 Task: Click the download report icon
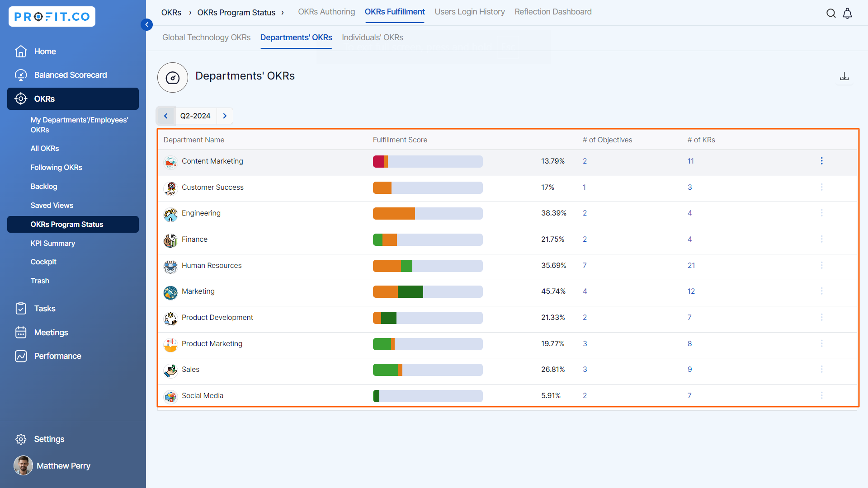click(x=844, y=76)
